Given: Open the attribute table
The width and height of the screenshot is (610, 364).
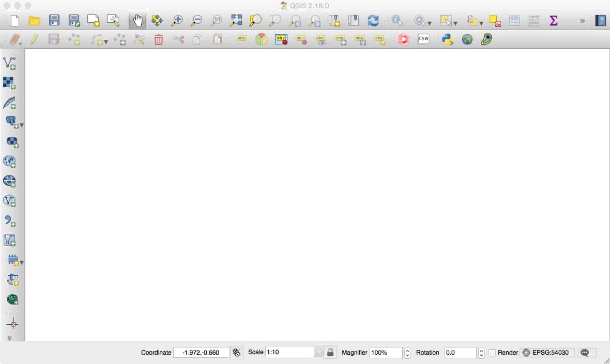Looking at the screenshot, I should [x=514, y=21].
